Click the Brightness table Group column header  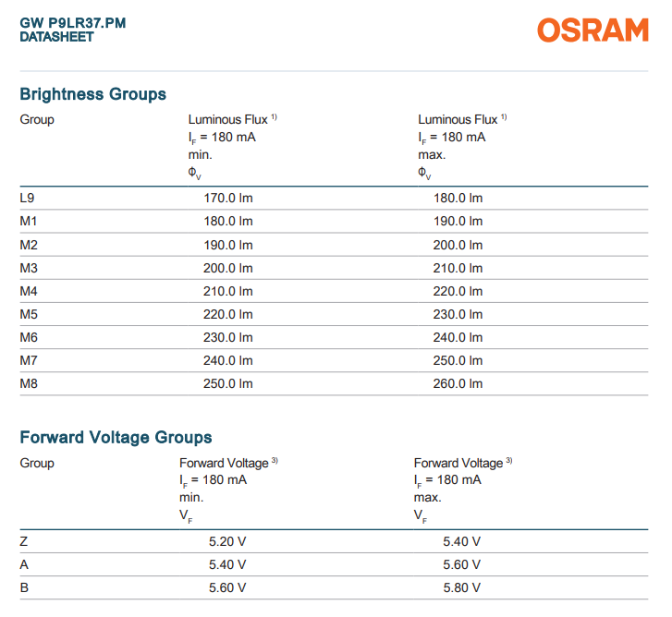37,119
